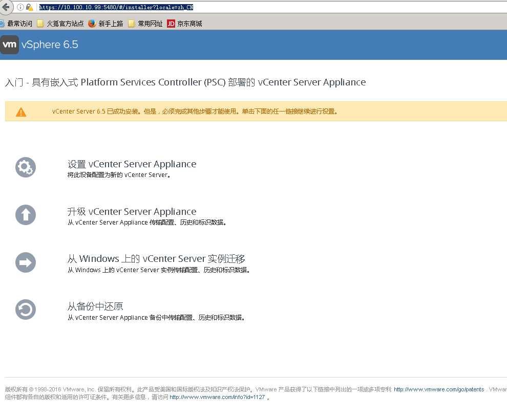The height and width of the screenshot is (420, 507).
Task: Open the vmware.com/info?id=1127 footer link
Action: tap(217, 397)
